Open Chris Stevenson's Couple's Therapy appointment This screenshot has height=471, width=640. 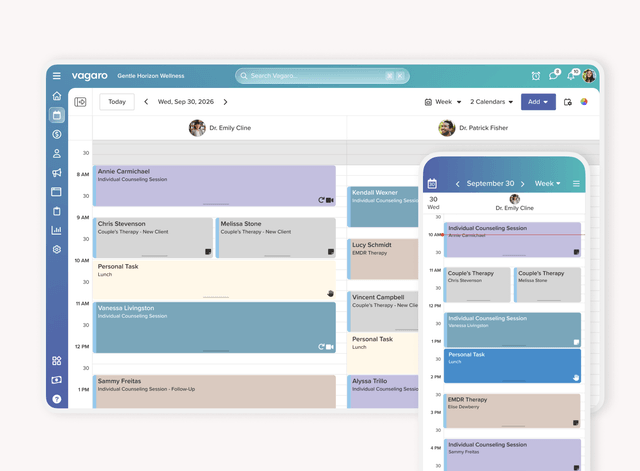point(153,238)
